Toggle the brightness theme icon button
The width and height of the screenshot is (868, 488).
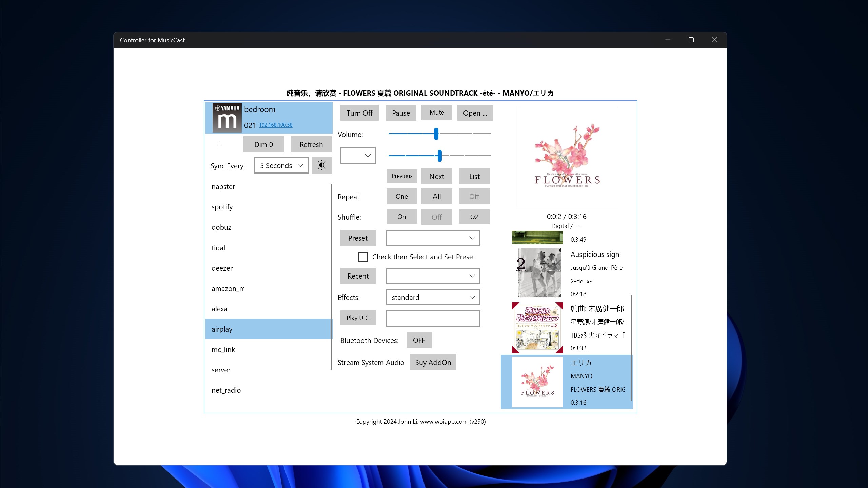click(321, 165)
